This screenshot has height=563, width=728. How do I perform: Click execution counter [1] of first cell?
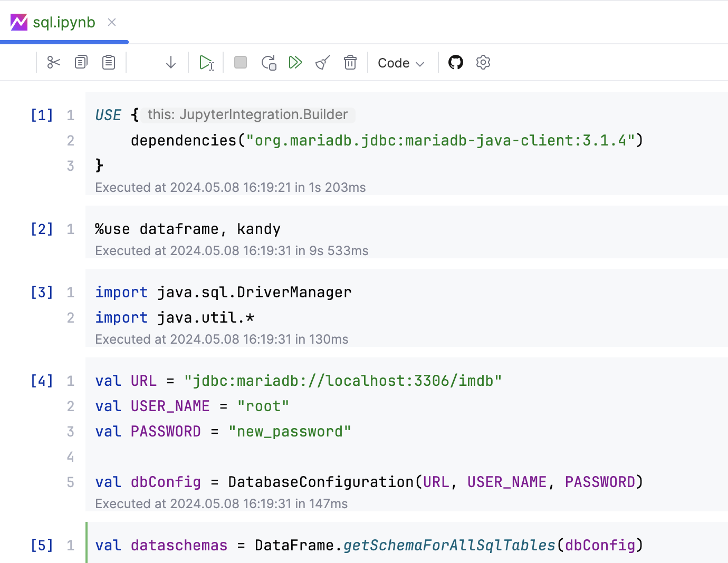pos(41,115)
